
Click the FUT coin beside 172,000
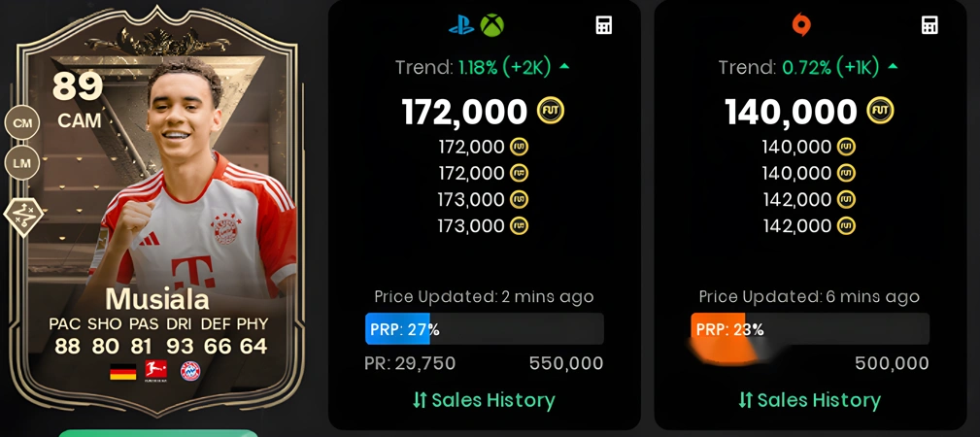pyautogui.click(x=551, y=111)
